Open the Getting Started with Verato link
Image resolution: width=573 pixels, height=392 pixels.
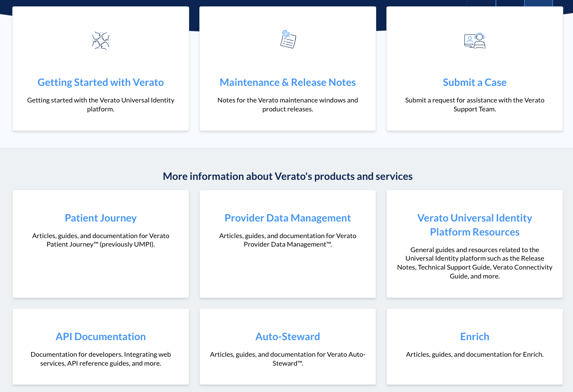pos(100,82)
